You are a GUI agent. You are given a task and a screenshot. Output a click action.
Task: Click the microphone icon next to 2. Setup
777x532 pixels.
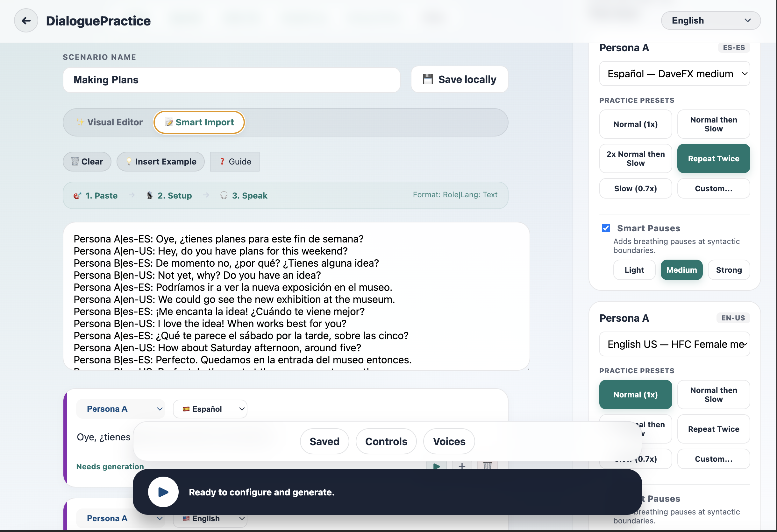tap(150, 196)
